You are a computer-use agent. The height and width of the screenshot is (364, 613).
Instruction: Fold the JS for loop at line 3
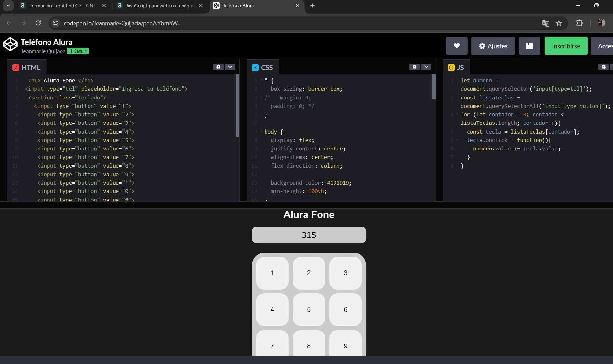click(457, 114)
